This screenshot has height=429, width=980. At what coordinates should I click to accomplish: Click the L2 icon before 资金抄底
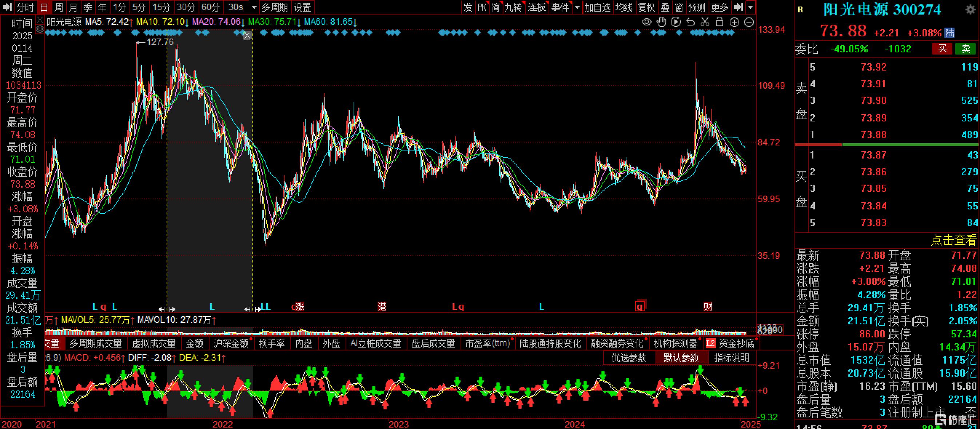pyautogui.click(x=710, y=344)
